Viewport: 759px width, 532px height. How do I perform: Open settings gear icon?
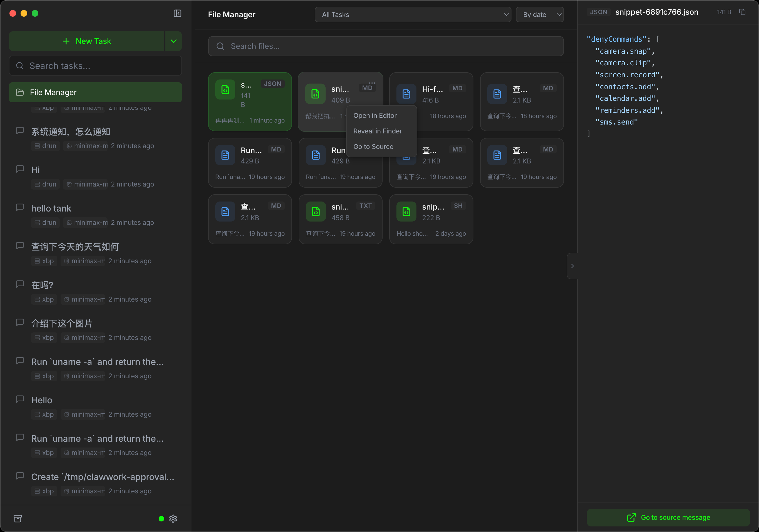pyautogui.click(x=173, y=518)
